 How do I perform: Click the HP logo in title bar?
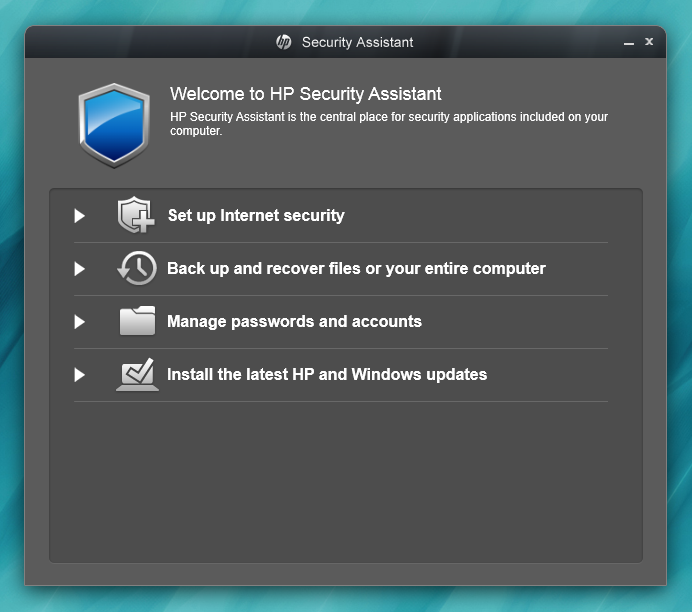click(283, 42)
